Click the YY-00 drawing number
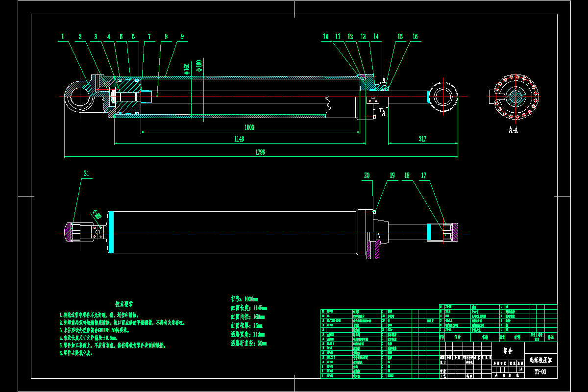Image resolution: width=588 pixels, height=392 pixels. pyautogui.click(x=540, y=371)
